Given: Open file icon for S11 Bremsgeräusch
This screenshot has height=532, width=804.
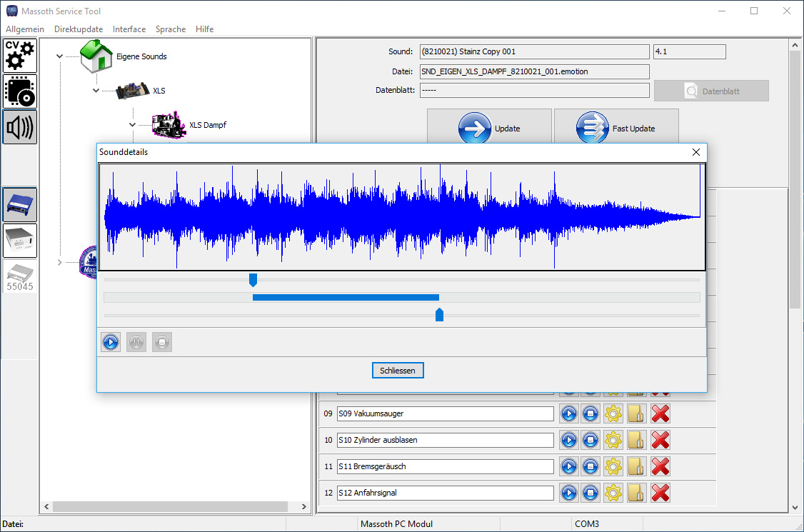Looking at the screenshot, I should [x=636, y=466].
